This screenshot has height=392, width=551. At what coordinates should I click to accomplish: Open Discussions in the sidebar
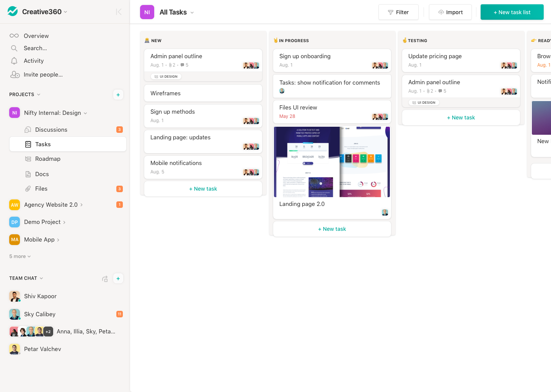click(51, 130)
